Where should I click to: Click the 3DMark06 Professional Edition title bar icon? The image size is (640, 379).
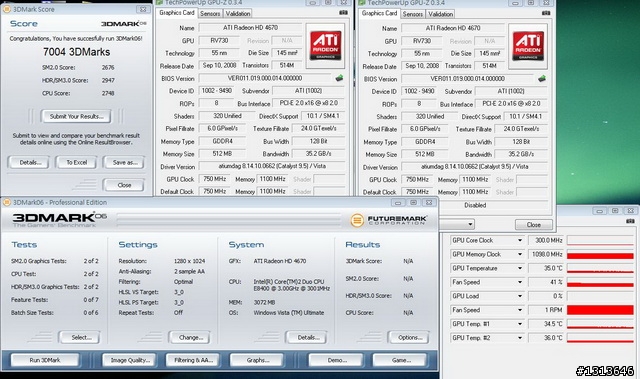coord(6,202)
